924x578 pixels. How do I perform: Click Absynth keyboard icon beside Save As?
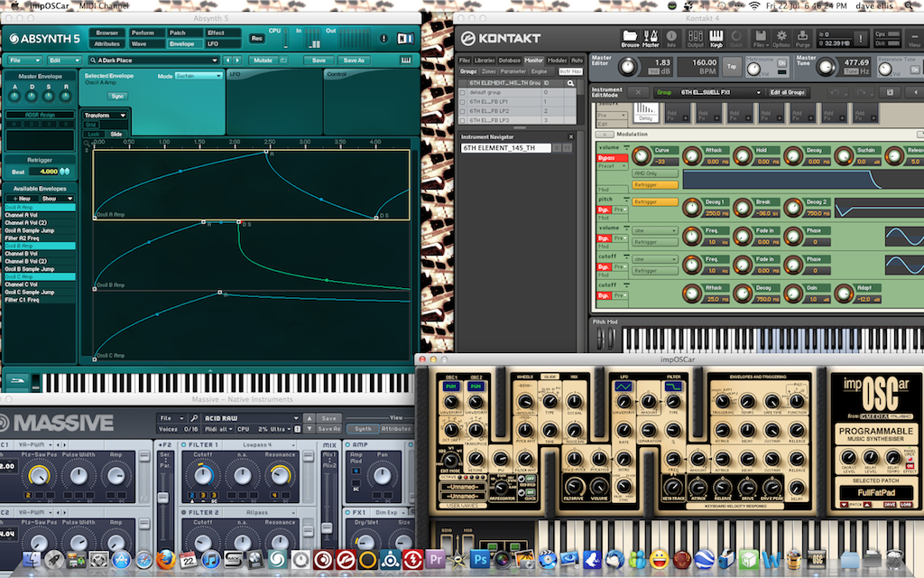tap(406, 61)
